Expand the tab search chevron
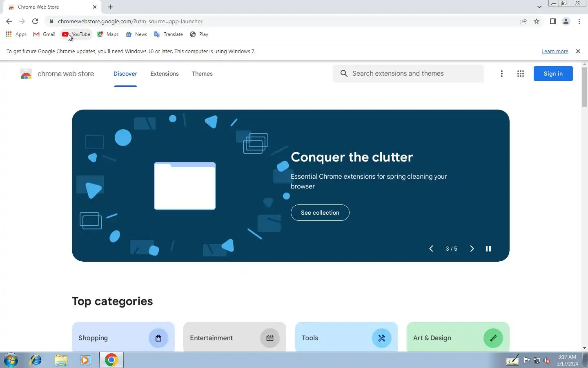The height and width of the screenshot is (368, 588). (539, 7)
